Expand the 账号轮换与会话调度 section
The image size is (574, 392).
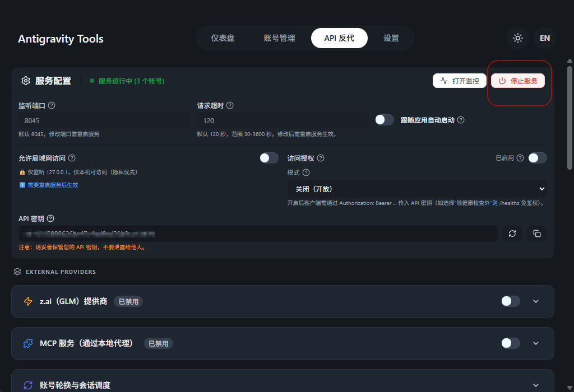536,385
